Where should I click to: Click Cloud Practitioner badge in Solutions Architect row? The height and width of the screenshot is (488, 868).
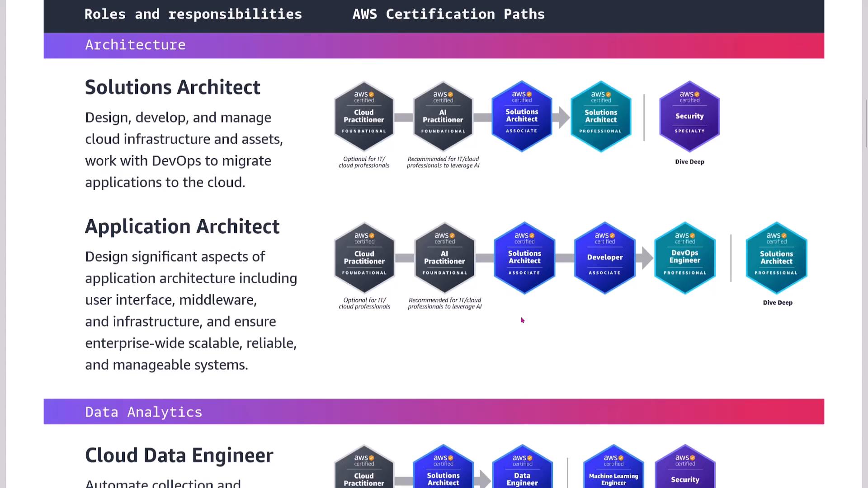364,117
